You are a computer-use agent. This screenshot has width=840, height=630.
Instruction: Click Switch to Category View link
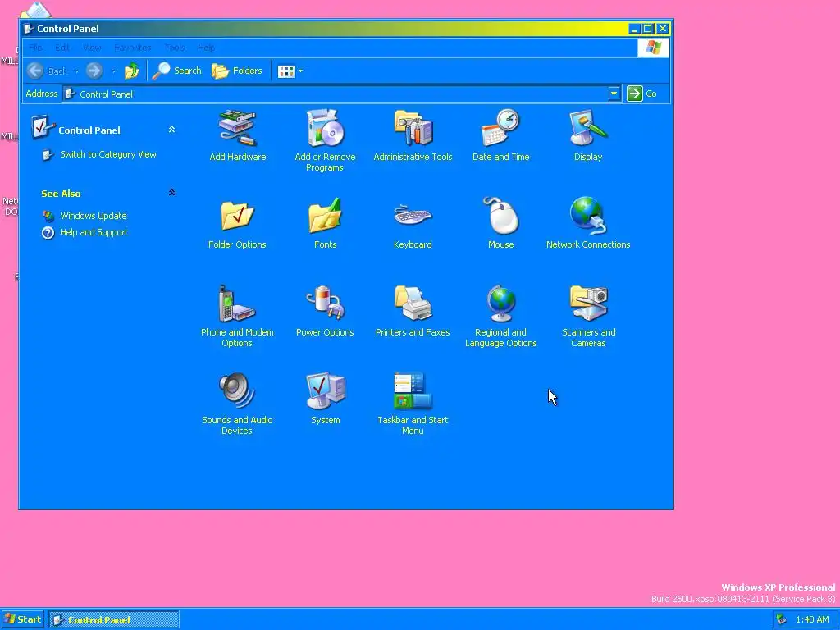107,154
